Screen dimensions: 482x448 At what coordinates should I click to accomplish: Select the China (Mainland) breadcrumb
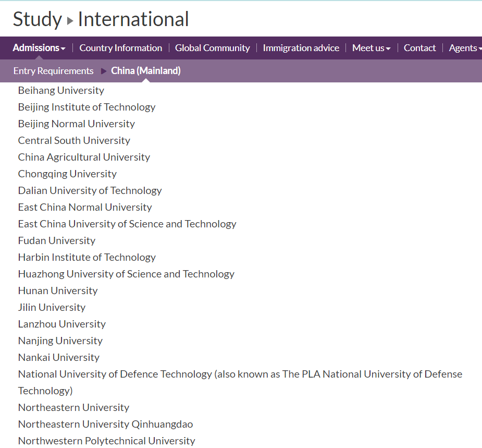click(x=146, y=71)
